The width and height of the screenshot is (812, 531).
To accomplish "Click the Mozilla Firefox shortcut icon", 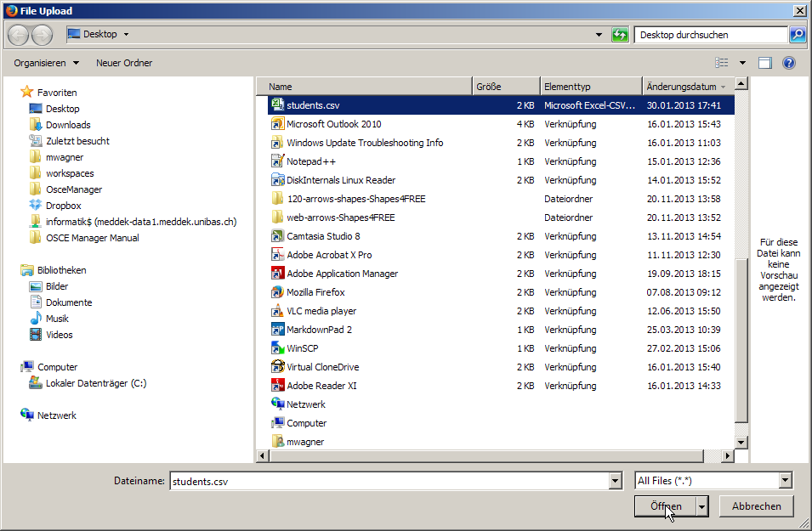I will [x=277, y=292].
